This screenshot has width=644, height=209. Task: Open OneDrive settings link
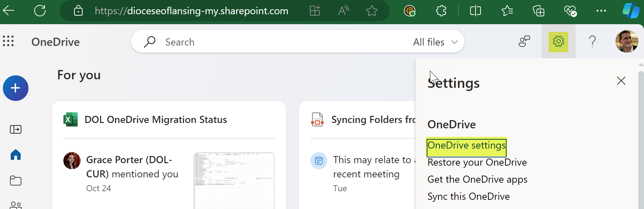467,145
